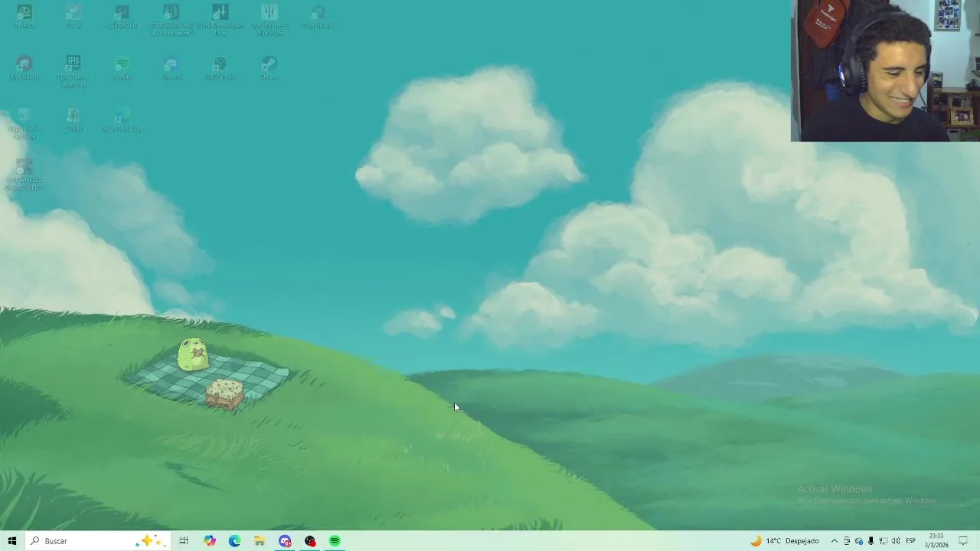Launch Copilot from the taskbar
Screen dimensions: 980x551
point(209,541)
